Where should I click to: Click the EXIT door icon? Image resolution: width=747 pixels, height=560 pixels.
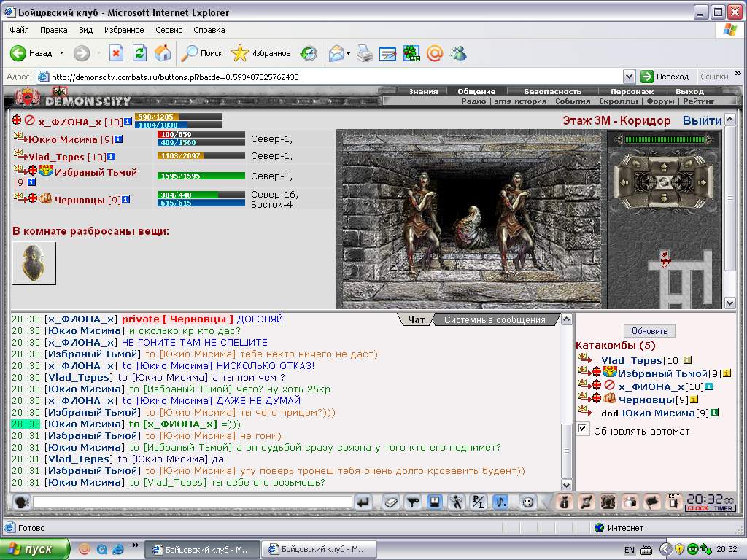click(x=673, y=502)
